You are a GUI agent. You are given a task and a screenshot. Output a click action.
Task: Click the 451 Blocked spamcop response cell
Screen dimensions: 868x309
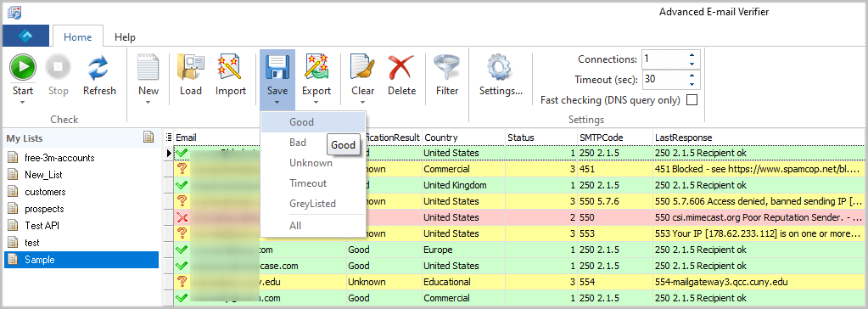[759, 169]
